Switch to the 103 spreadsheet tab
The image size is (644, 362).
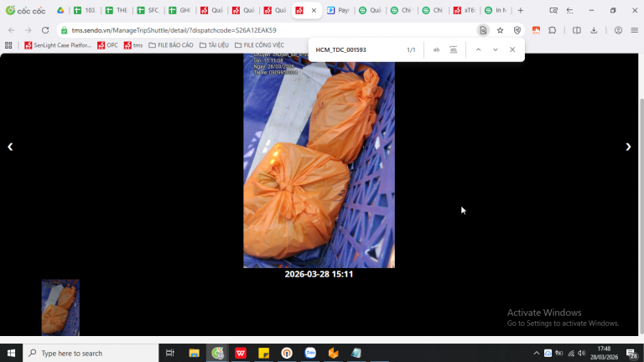point(85,10)
